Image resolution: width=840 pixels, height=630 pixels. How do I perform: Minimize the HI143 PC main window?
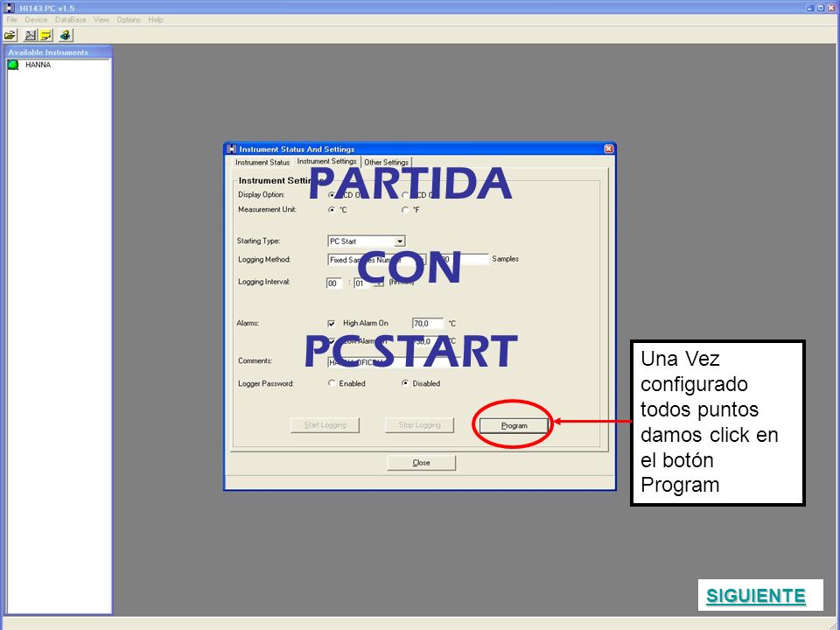(810, 8)
